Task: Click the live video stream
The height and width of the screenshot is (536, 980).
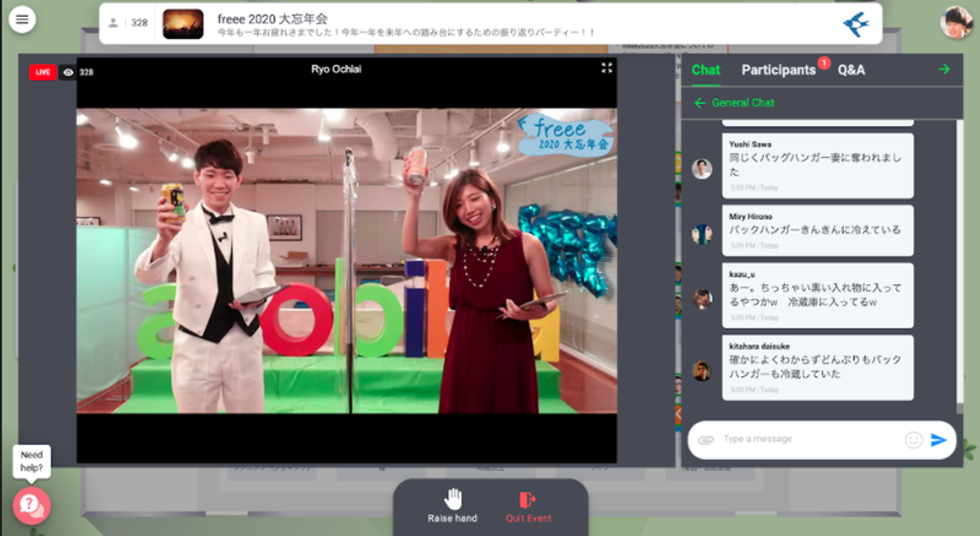Action: (x=346, y=261)
